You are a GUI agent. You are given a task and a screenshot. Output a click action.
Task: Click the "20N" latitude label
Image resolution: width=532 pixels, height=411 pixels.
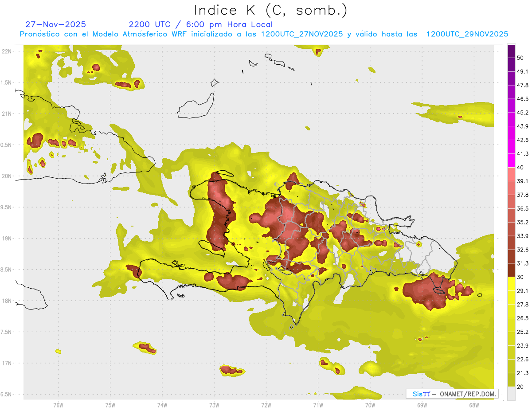point(7,176)
